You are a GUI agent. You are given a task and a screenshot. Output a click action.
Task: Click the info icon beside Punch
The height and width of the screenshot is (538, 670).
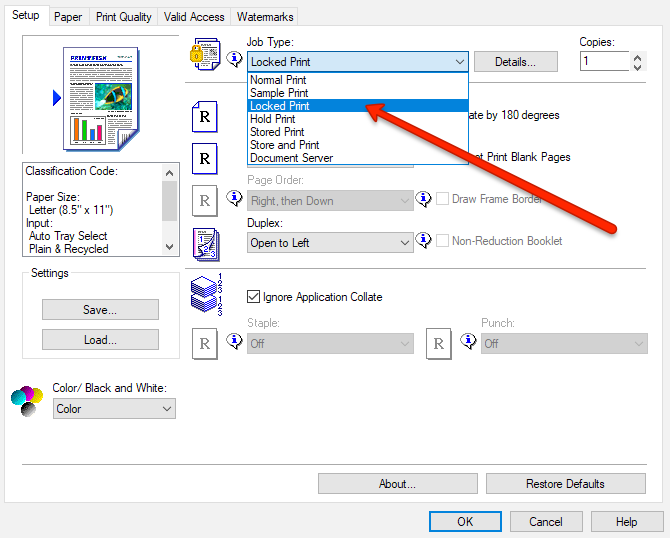point(469,343)
